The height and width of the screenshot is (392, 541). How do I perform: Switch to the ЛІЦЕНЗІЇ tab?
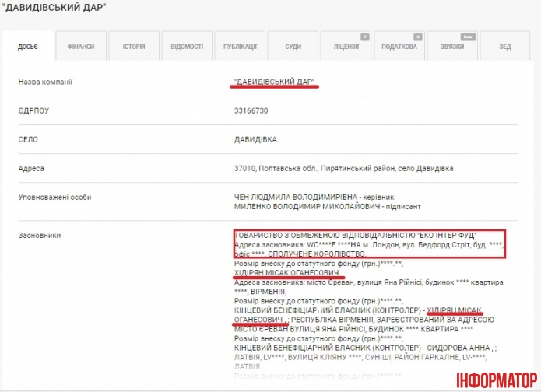(346, 47)
